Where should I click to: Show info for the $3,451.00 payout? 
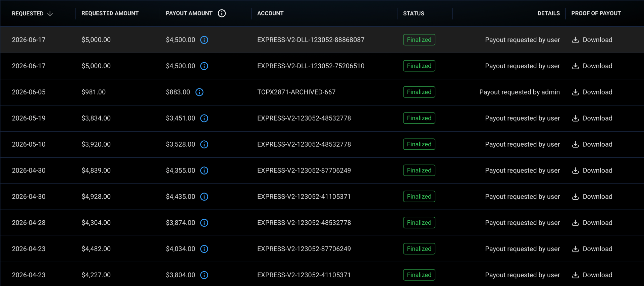tap(204, 118)
